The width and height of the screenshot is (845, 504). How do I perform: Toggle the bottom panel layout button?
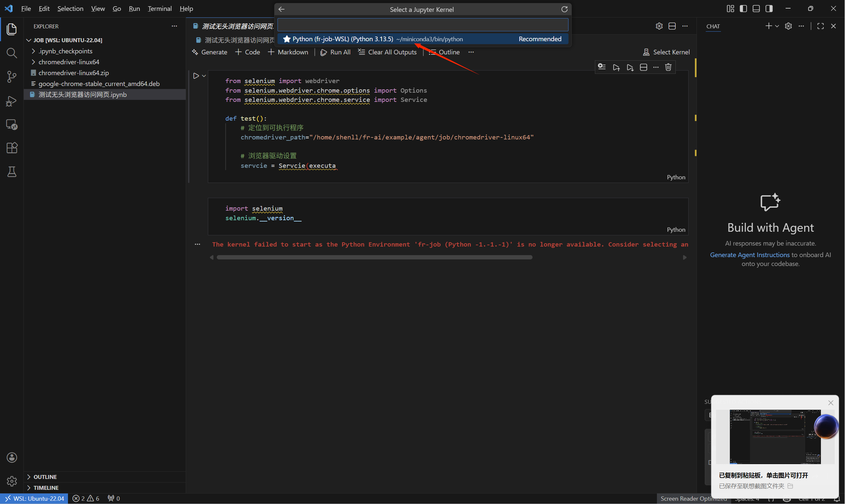[756, 9]
